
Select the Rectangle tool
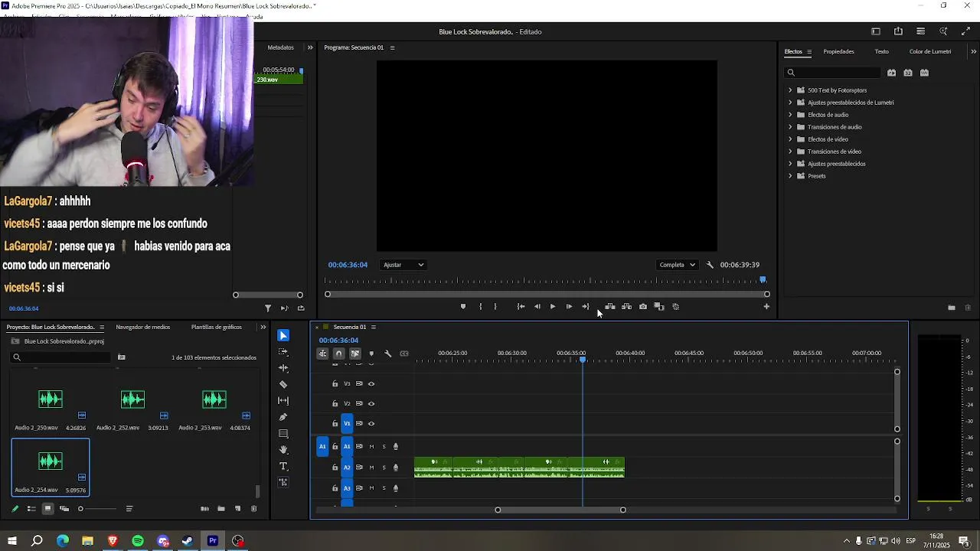pos(283,434)
